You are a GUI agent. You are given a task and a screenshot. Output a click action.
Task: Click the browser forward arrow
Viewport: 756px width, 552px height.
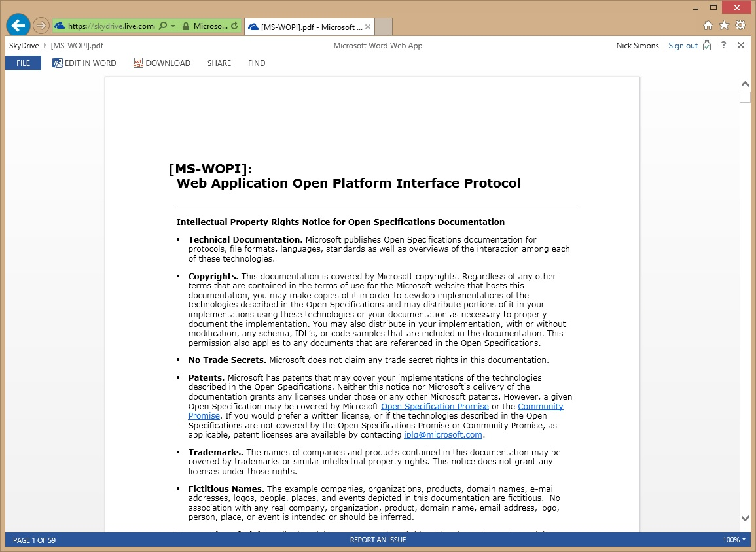click(x=40, y=25)
